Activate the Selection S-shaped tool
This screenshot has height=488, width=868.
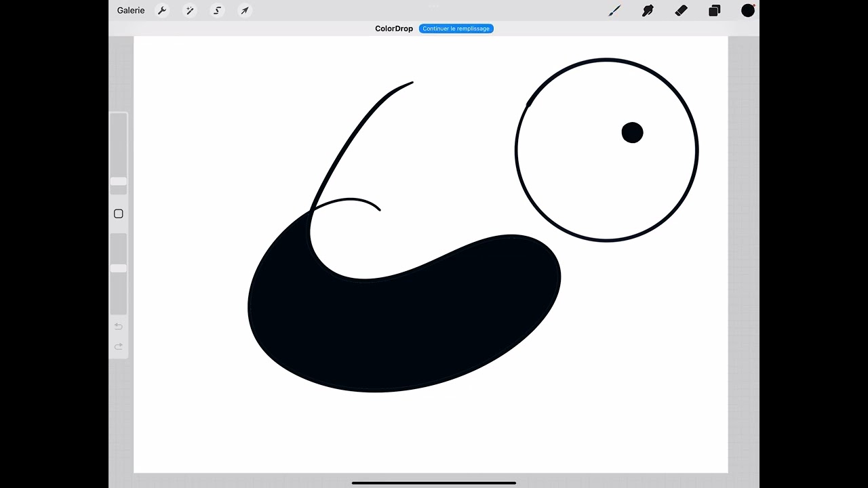click(217, 10)
